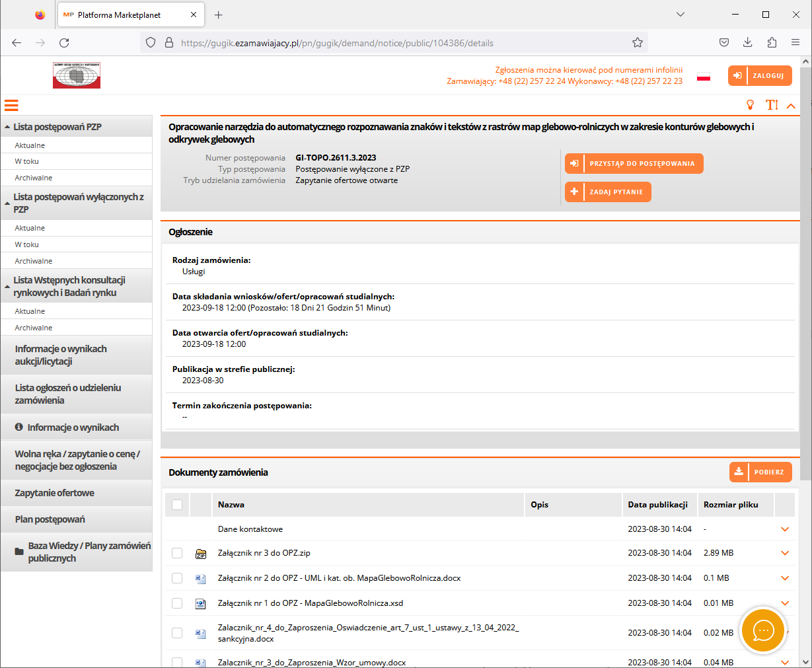Image resolution: width=812 pixels, height=668 pixels.
Task: Reload the page in browser
Action: [64, 43]
